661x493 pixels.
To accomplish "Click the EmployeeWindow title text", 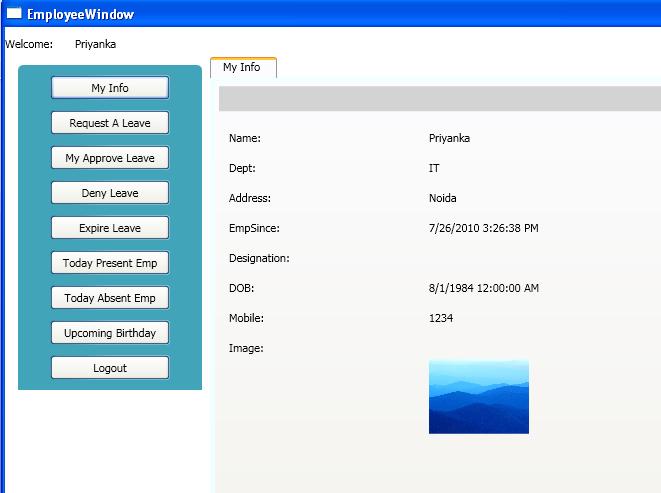I will click(80, 14).
